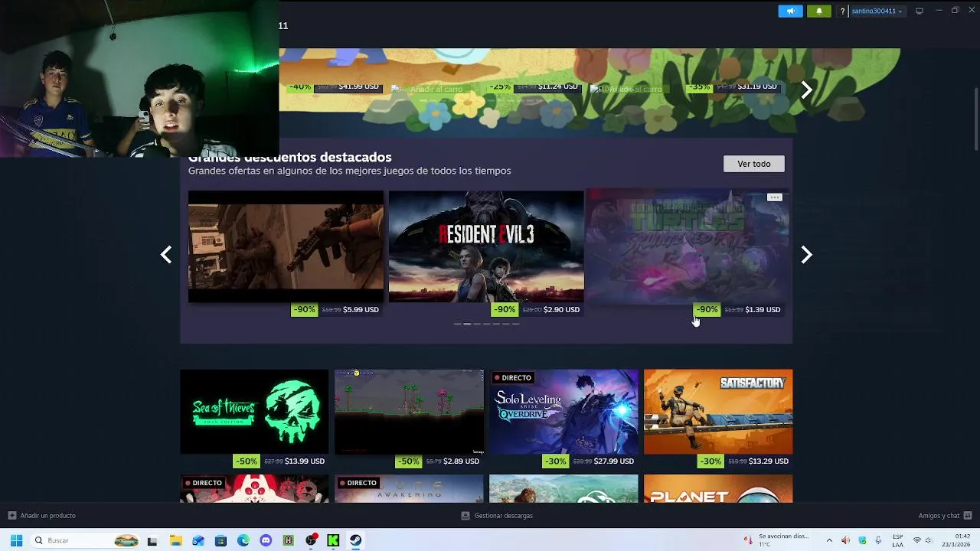Open Wi-Fi network quick settings

pos(917,540)
